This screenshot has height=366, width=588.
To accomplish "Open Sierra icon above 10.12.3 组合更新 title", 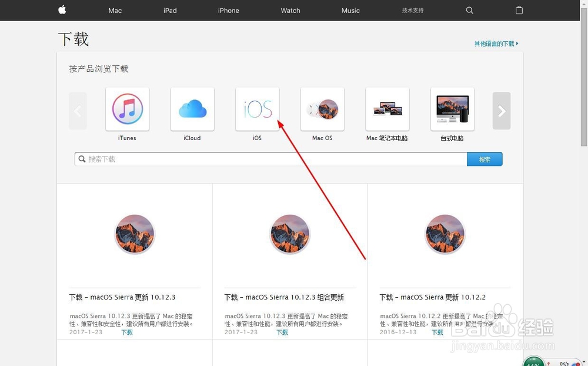I will click(x=290, y=234).
